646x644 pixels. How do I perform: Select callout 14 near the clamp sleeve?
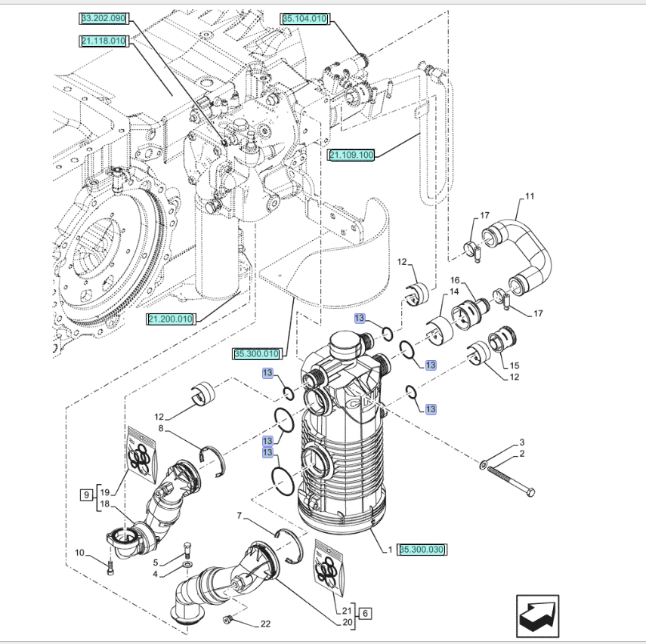point(454,291)
